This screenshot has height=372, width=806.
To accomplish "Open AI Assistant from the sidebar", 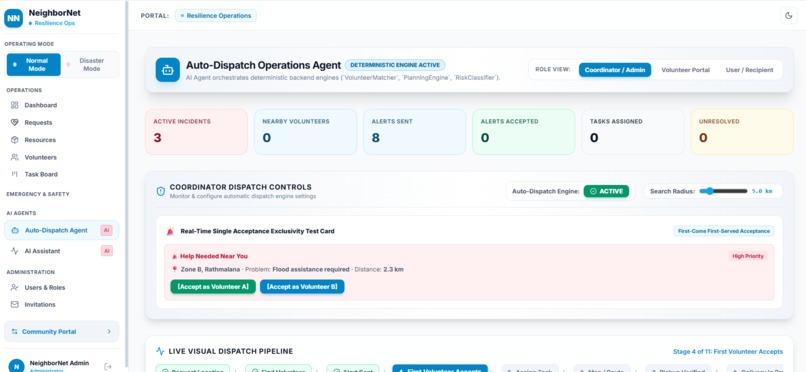I will pyautogui.click(x=62, y=251).
